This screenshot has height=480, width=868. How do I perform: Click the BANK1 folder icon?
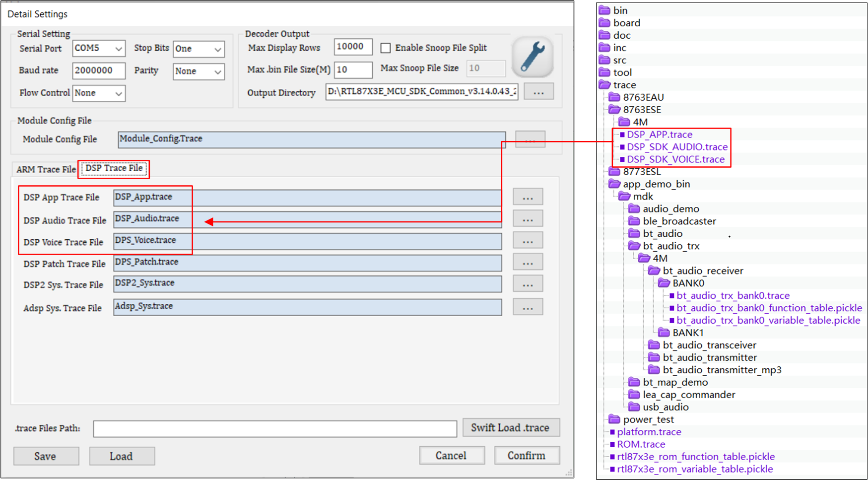[x=664, y=333]
